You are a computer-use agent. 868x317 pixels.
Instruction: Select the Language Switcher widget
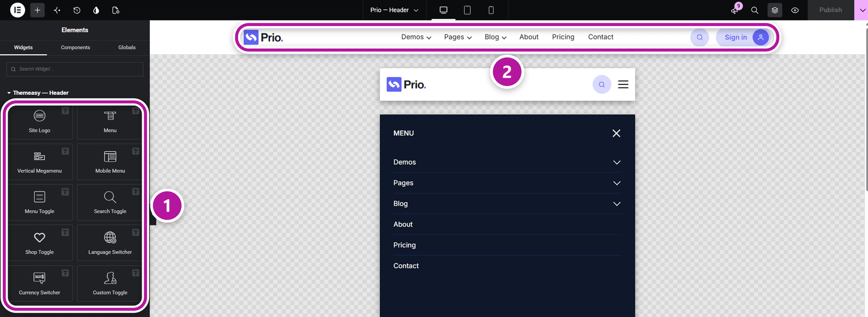click(x=110, y=243)
